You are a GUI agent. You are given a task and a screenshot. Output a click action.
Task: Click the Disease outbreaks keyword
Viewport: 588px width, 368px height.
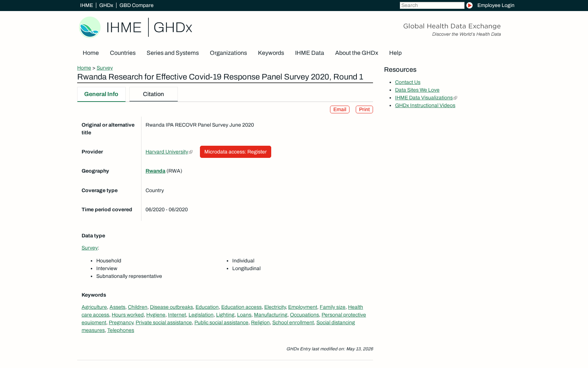(171, 307)
